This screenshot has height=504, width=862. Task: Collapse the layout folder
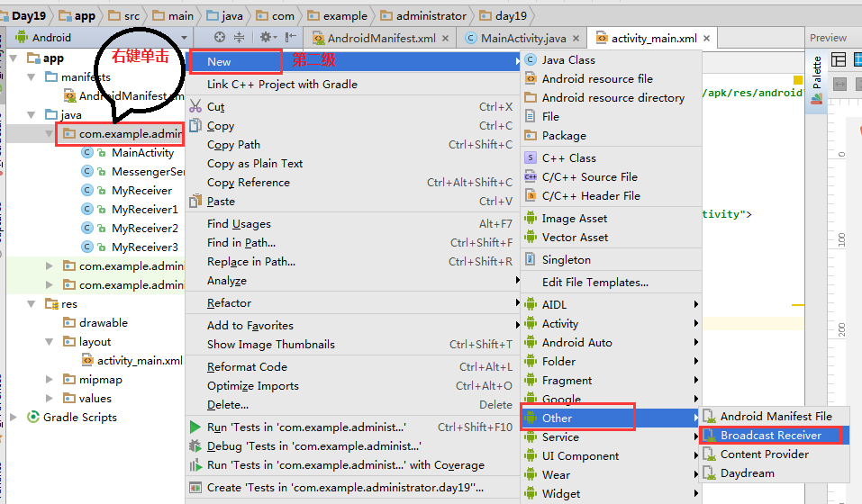(50, 341)
